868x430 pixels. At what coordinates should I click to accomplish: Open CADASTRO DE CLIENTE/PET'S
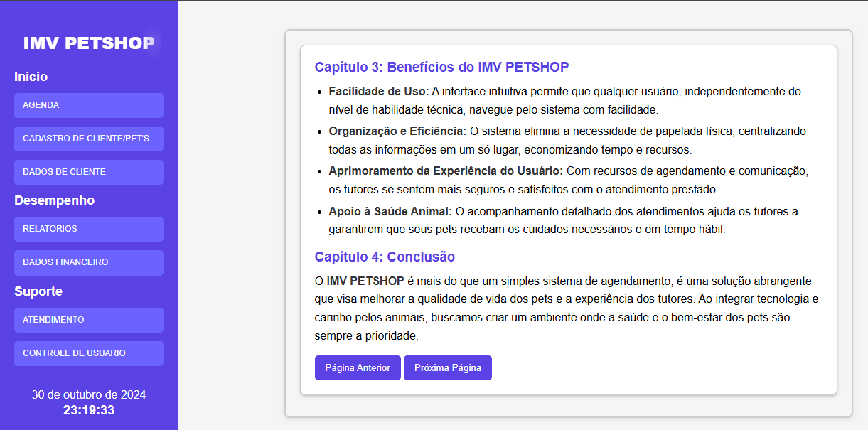click(x=88, y=139)
